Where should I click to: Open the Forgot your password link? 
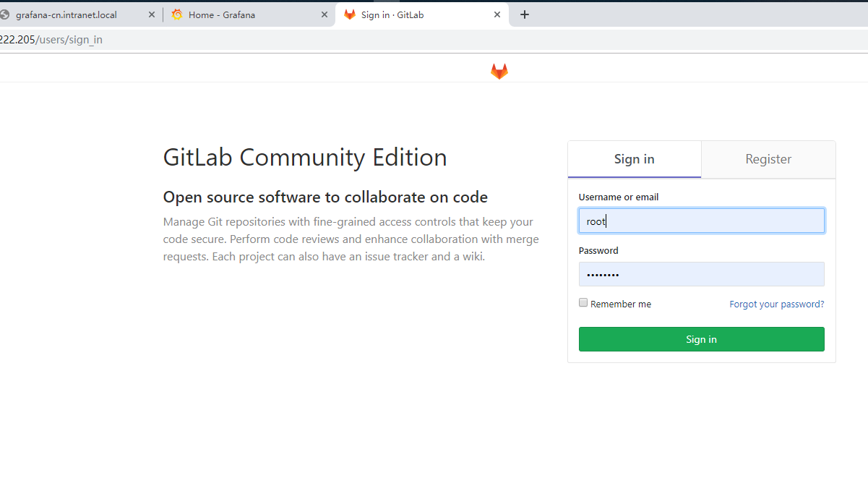(x=776, y=304)
